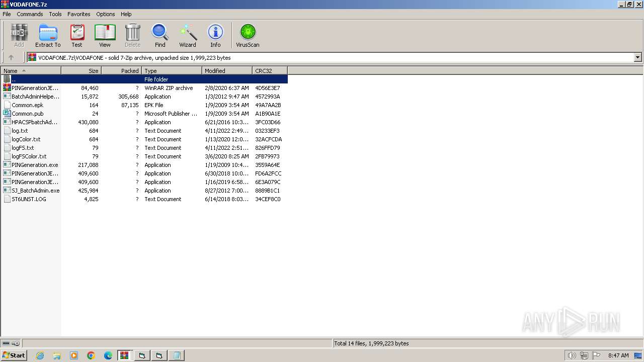Click the PINGeneration.exe file icon
The image size is (644, 362).
tap(7, 165)
